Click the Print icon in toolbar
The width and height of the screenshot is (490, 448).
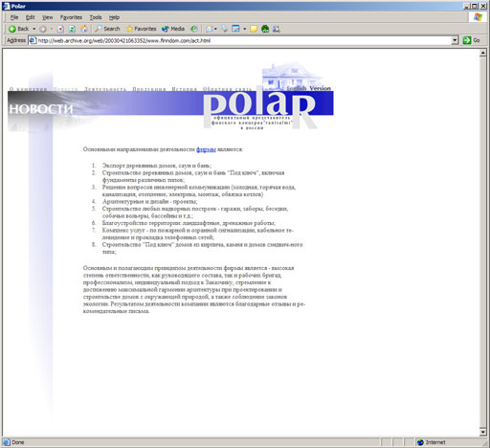[x=225, y=29]
